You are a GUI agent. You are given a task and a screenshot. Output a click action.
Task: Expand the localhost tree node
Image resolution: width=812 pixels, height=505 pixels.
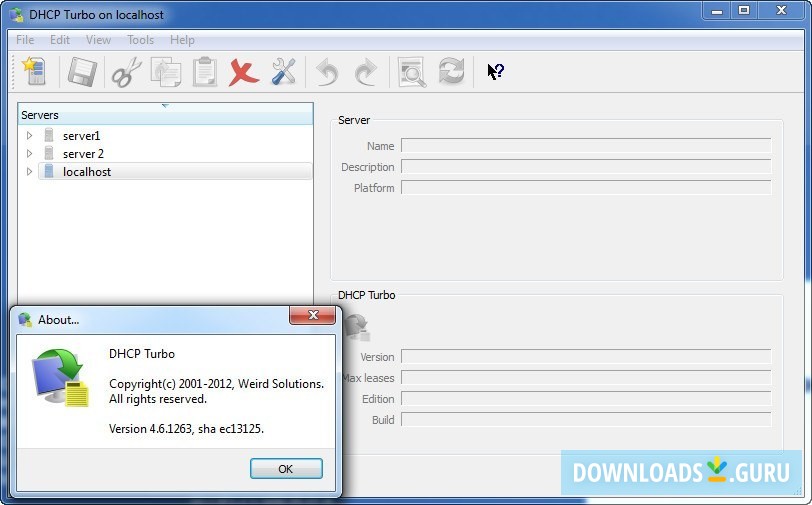[30, 171]
